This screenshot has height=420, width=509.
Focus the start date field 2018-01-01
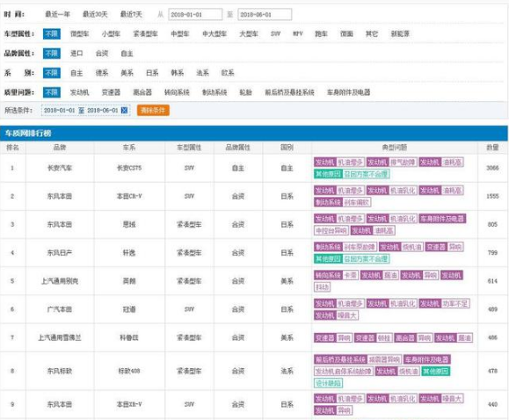tap(195, 15)
